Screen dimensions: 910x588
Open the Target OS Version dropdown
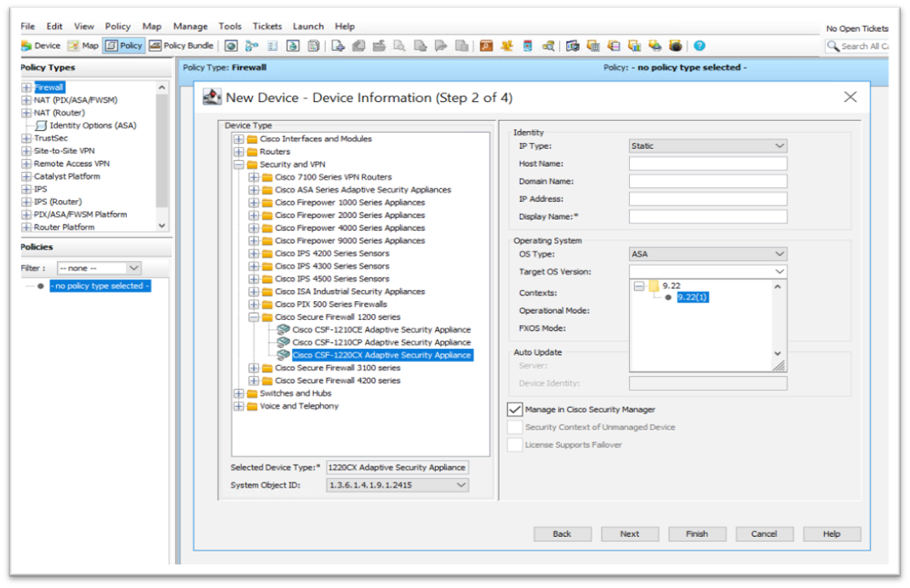[x=781, y=271]
